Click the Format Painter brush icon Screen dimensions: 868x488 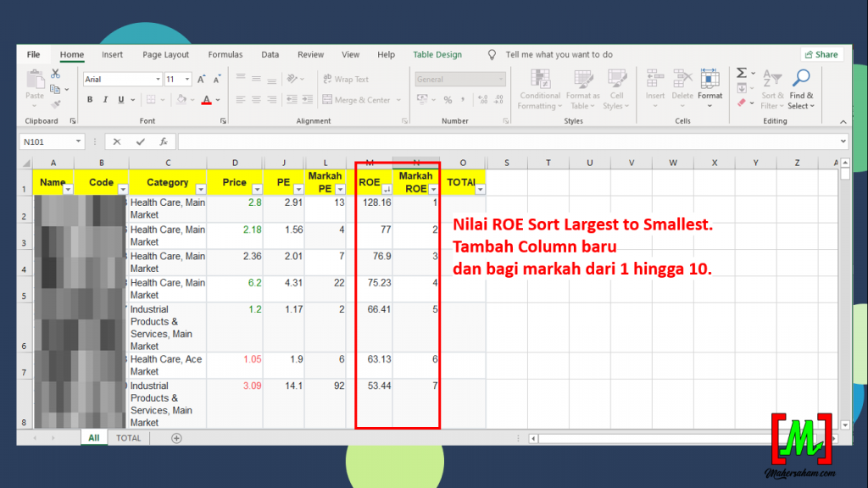[x=55, y=103]
